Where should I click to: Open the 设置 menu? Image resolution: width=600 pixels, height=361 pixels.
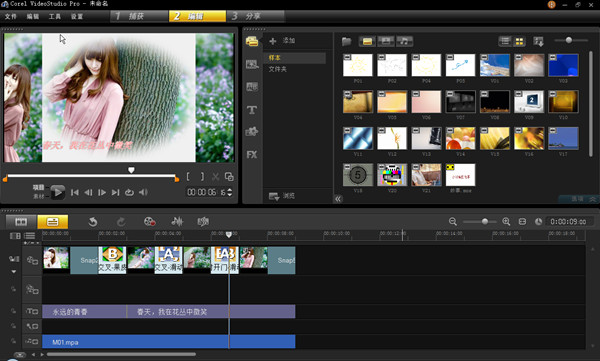coord(77,16)
